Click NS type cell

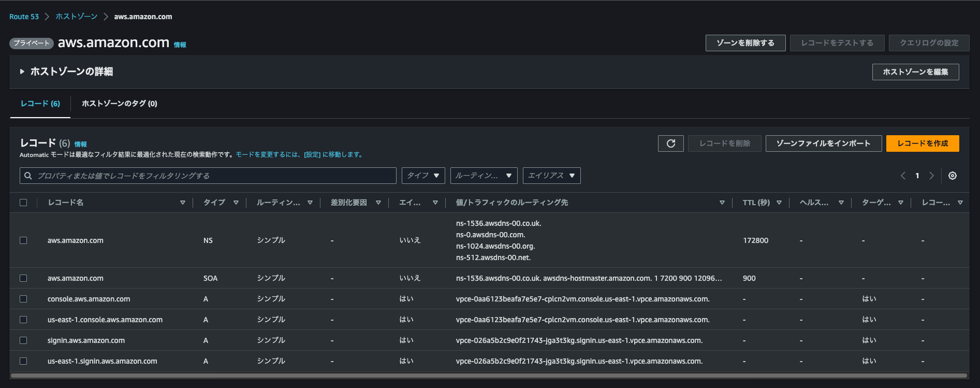coord(208,240)
